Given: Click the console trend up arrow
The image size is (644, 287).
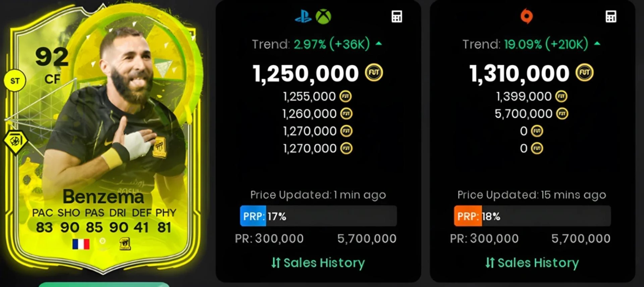Looking at the screenshot, I should (379, 44).
